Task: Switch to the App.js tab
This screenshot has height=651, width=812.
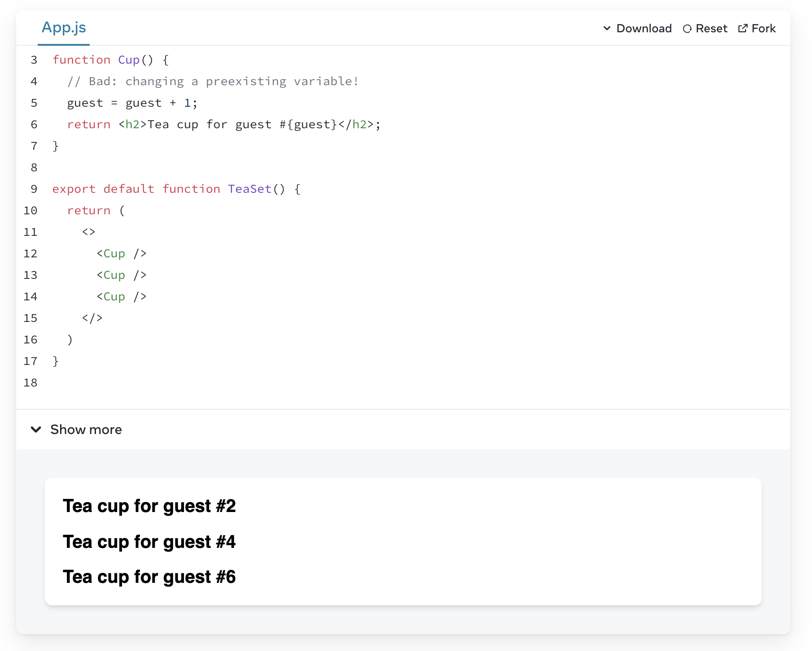Action: (64, 28)
